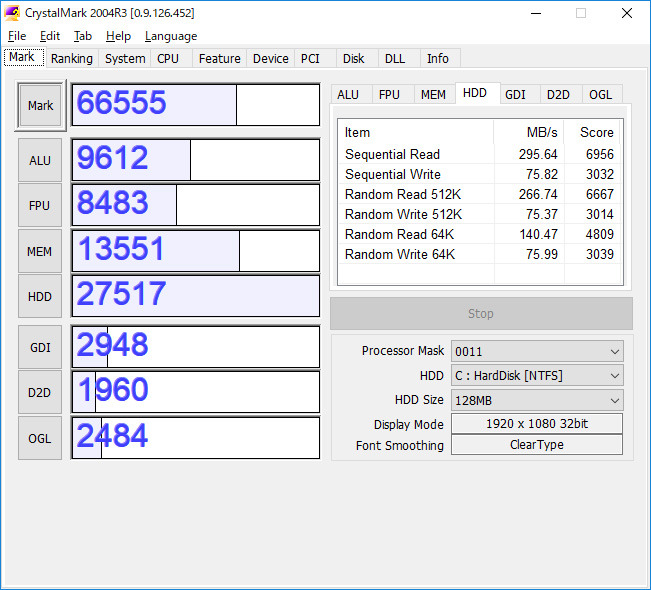Select the Mark tab
651x590 pixels.
click(24, 57)
